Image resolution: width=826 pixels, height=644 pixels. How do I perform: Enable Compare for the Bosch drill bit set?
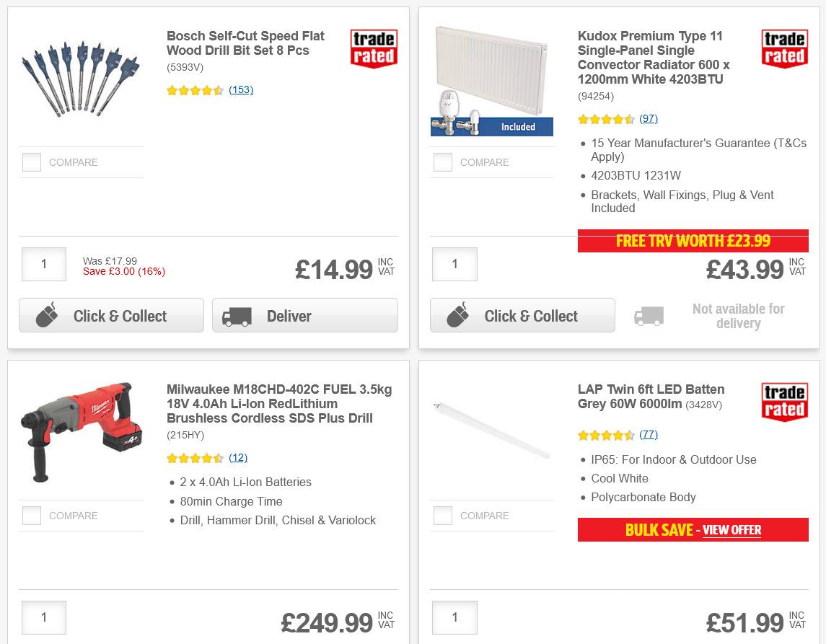pos(32,162)
